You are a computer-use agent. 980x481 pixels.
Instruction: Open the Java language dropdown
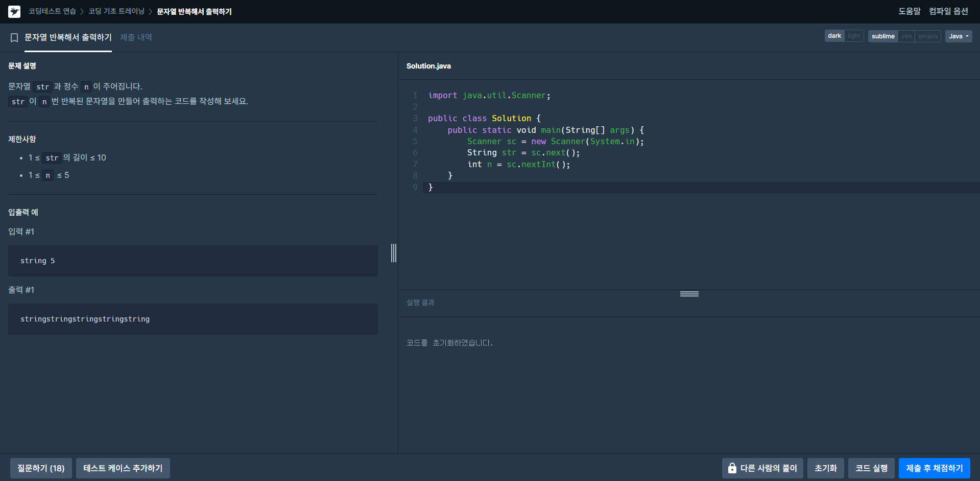tap(959, 36)
